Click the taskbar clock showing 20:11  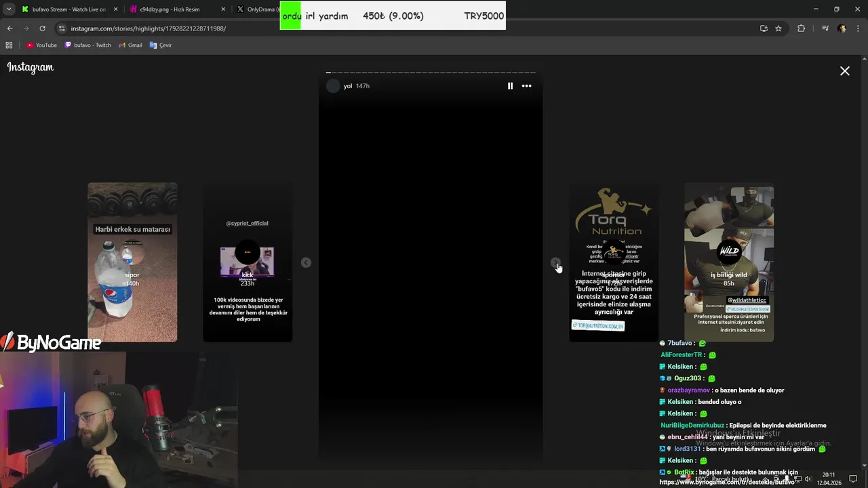(x=829, y=479)
